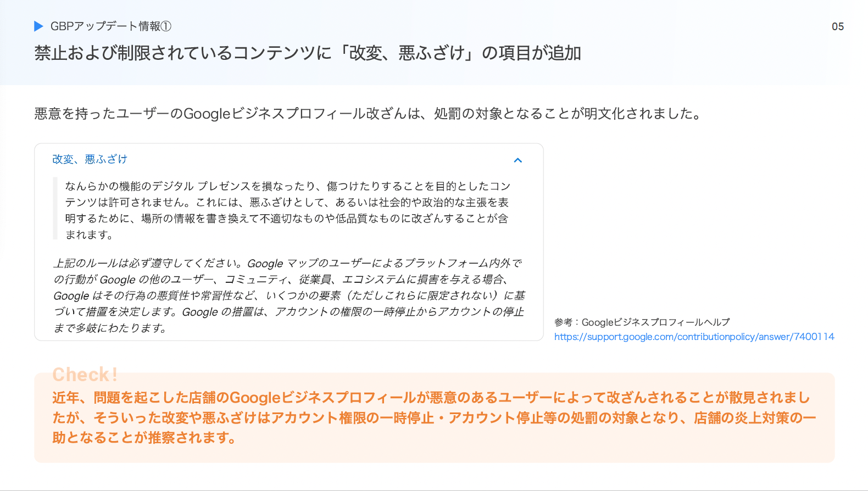Click the italic last line まで多岐にわたります。

click(x=110, y=328)
